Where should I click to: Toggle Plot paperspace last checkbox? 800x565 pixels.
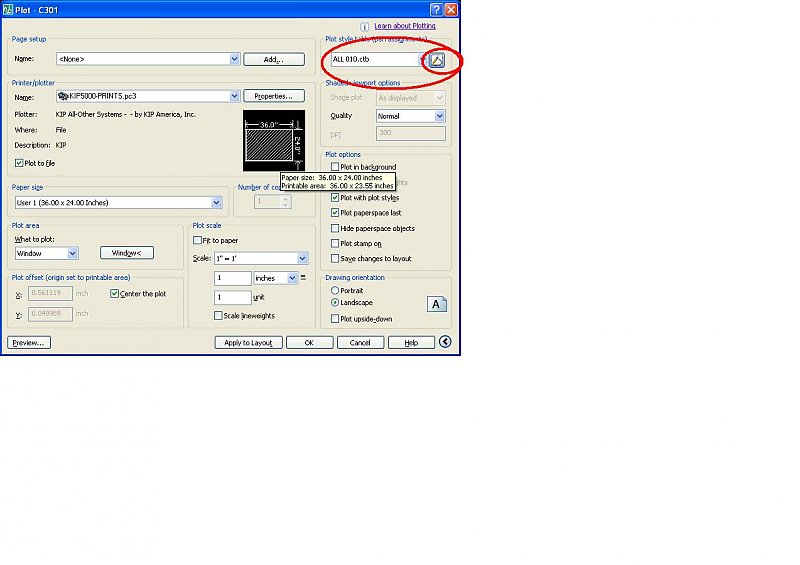pos(335,213)
